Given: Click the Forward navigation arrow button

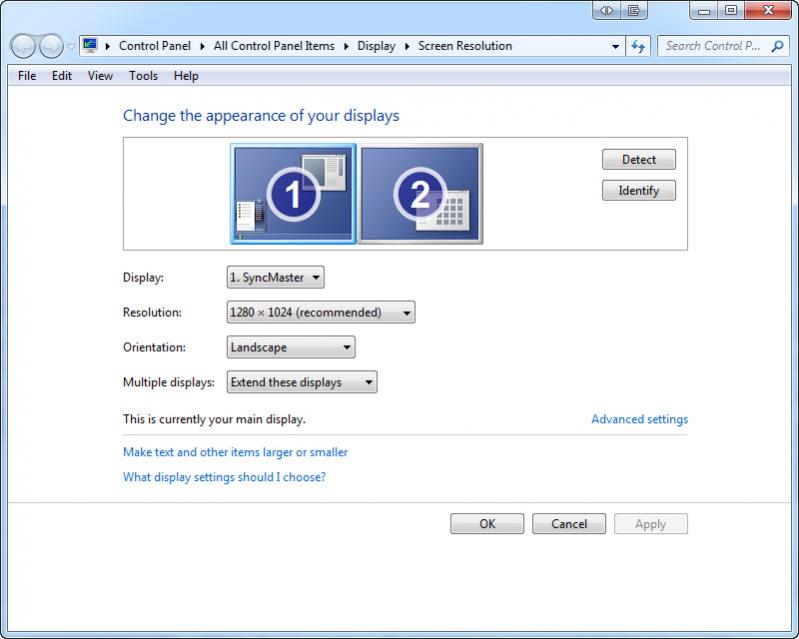Looking at the screenshot, I should click(51, 46).
